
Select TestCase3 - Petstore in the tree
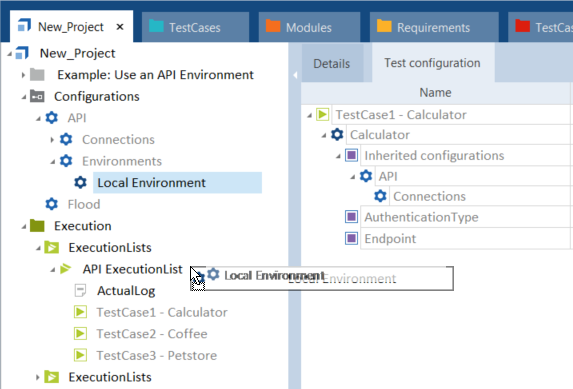156,355
